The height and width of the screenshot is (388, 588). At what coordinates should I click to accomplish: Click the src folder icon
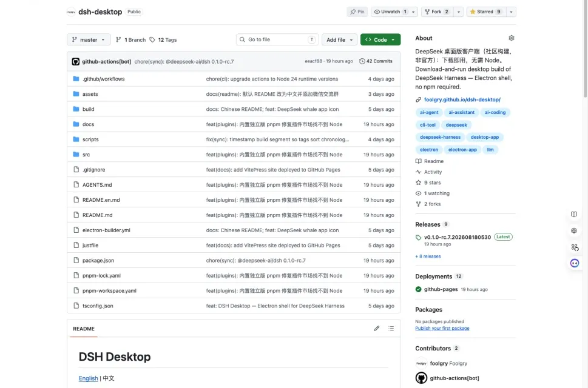coord(76,155)
